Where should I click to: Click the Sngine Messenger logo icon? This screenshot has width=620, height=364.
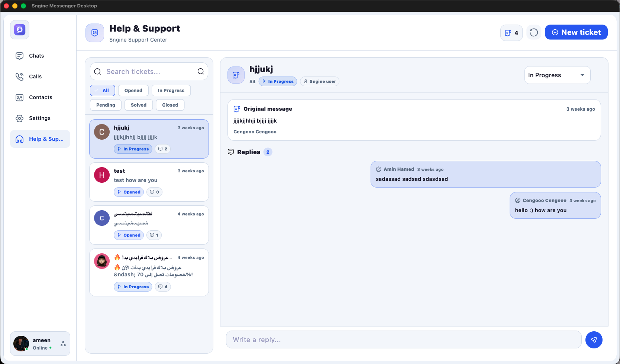tap(20, 30)
